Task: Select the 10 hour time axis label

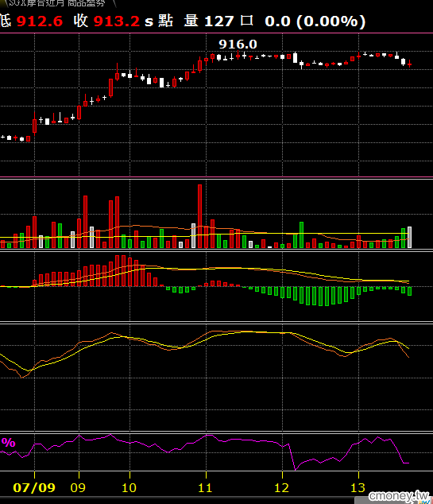Action: click(130, 487)
